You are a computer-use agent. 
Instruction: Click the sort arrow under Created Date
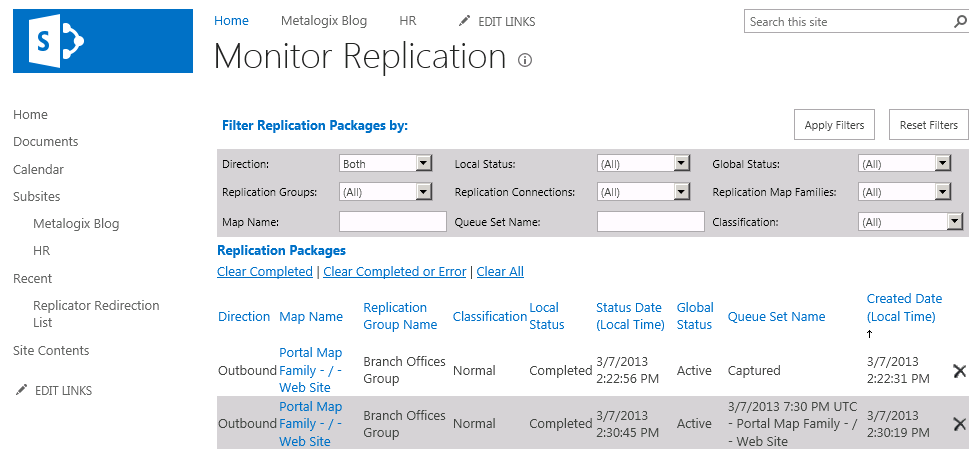[869, 334]
